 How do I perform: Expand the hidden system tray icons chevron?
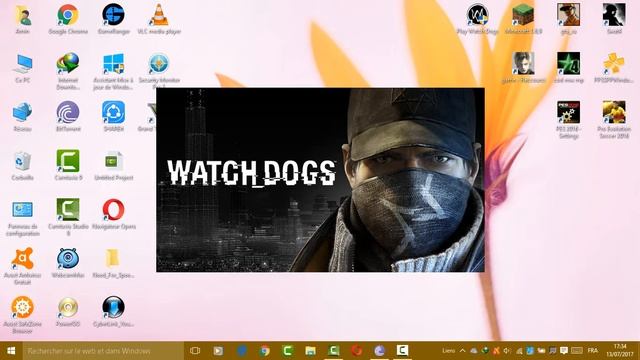[462, 351]
